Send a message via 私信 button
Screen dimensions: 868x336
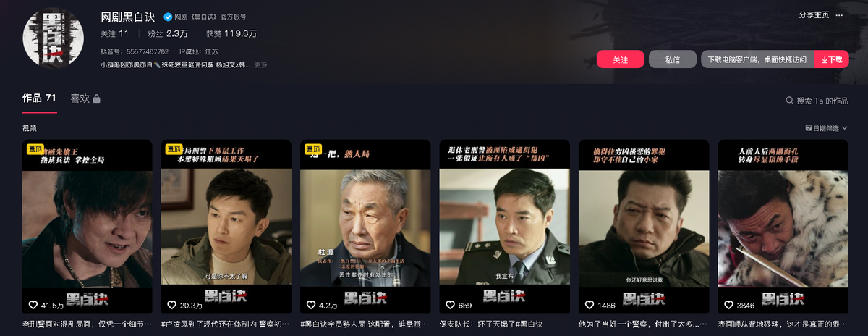pyautogui.click(x=673, y=59)
